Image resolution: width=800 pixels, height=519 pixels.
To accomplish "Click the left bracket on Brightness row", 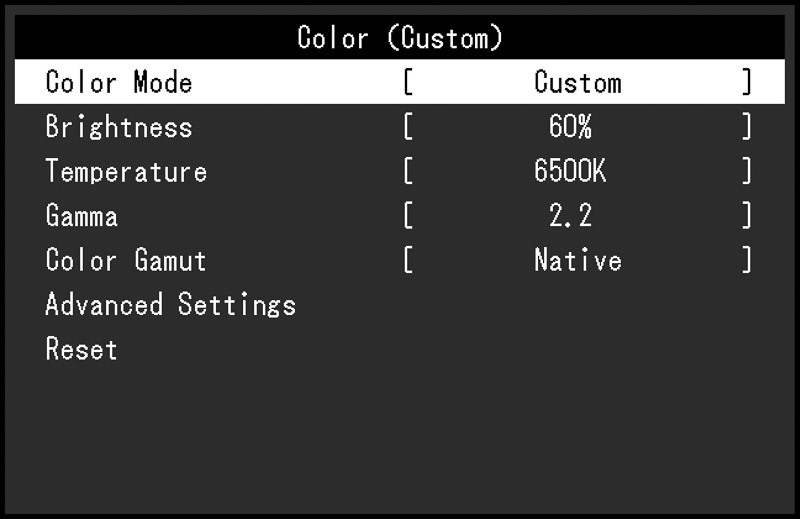I will pyautogui.click(x=408, y=127).
